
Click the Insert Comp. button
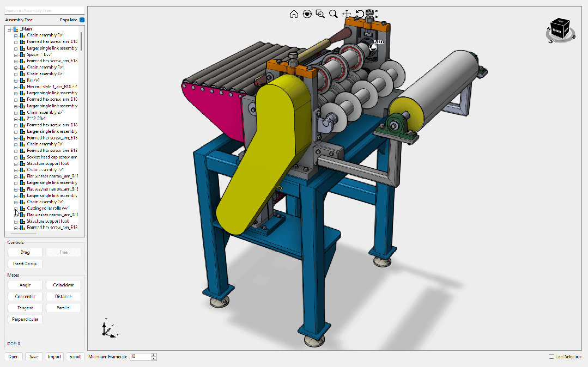25,264
